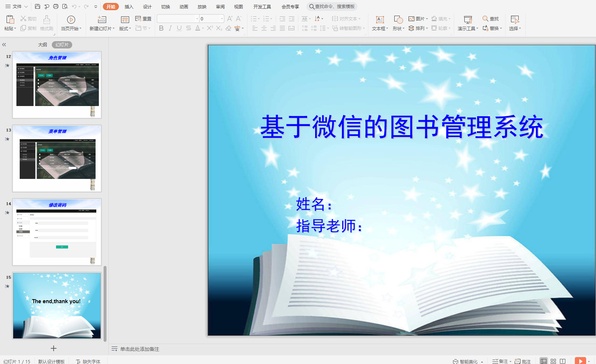Toggle normal view in status bar
The width and height of the screenshot is (596, 364).
[544, 361]
